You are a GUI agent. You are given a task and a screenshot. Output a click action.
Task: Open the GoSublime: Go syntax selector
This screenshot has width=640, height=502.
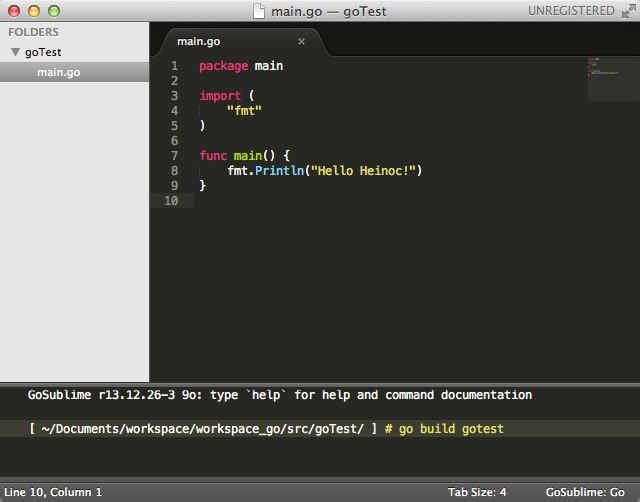pos(585,492)
